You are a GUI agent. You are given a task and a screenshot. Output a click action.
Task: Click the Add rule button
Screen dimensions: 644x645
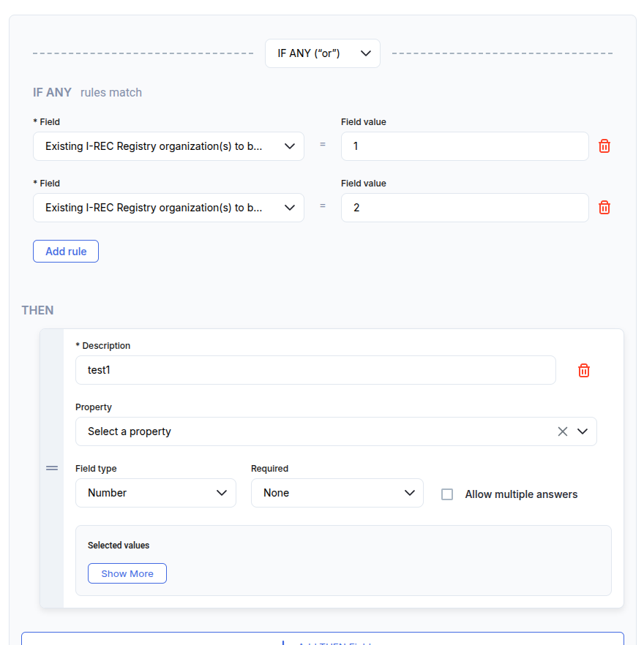click(66, 252)
